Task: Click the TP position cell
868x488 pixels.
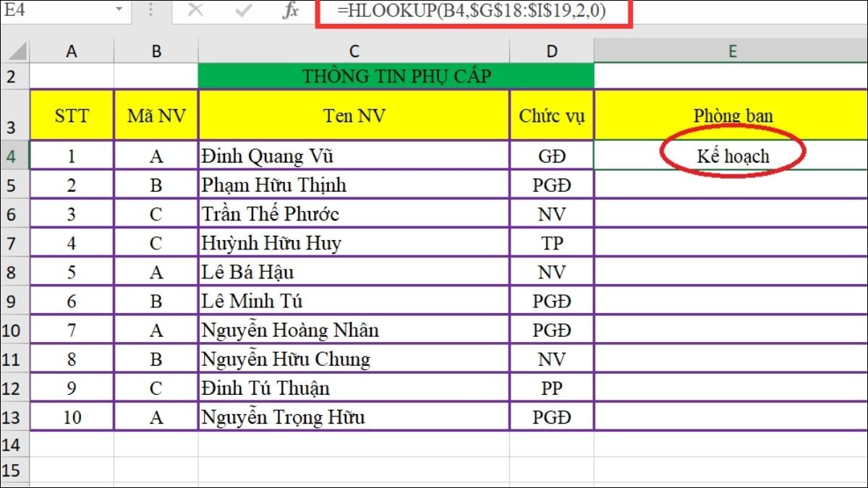Action: point(552,243)
